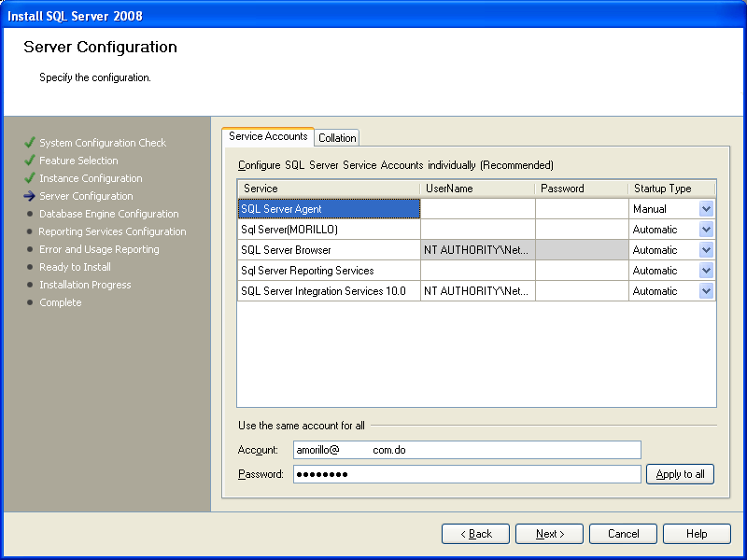Click Server Configuration step in sidebar
Screen dimensions: 747x560
[x=86, y=196]
